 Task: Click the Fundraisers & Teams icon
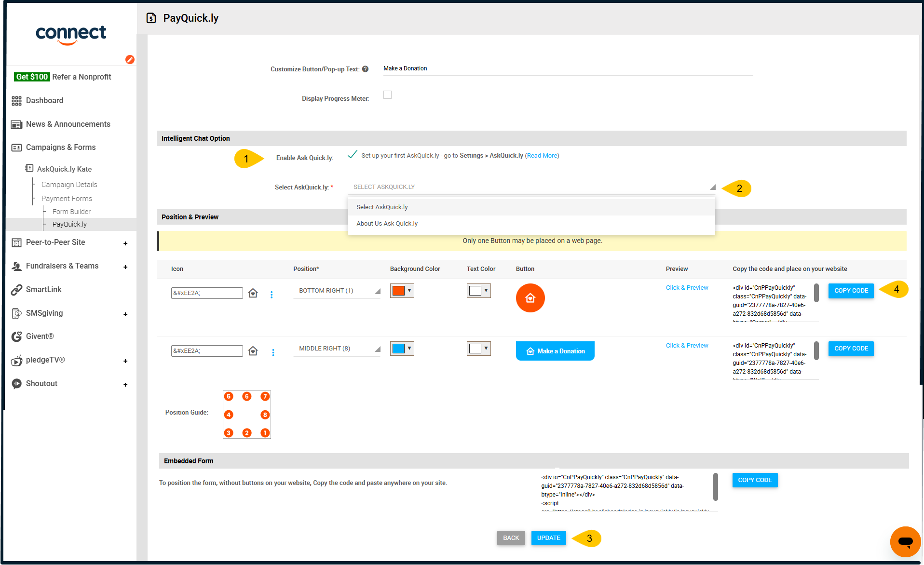[16, 266]
